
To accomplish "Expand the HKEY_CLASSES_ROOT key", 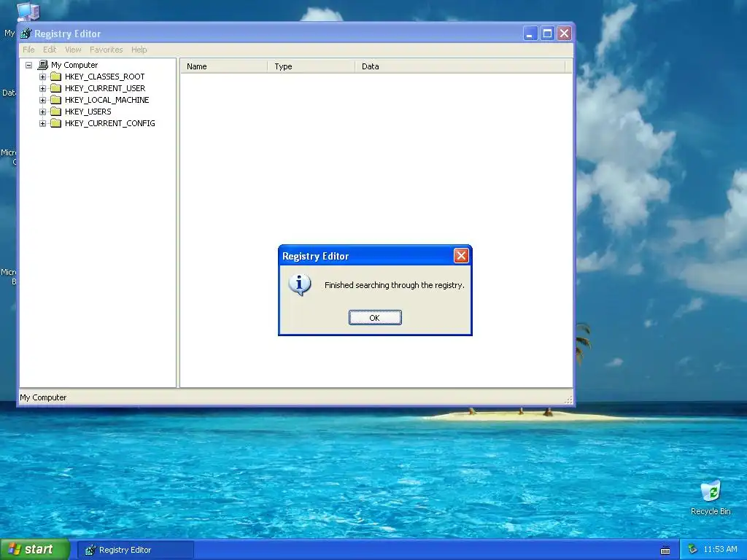I will [42, 77].
